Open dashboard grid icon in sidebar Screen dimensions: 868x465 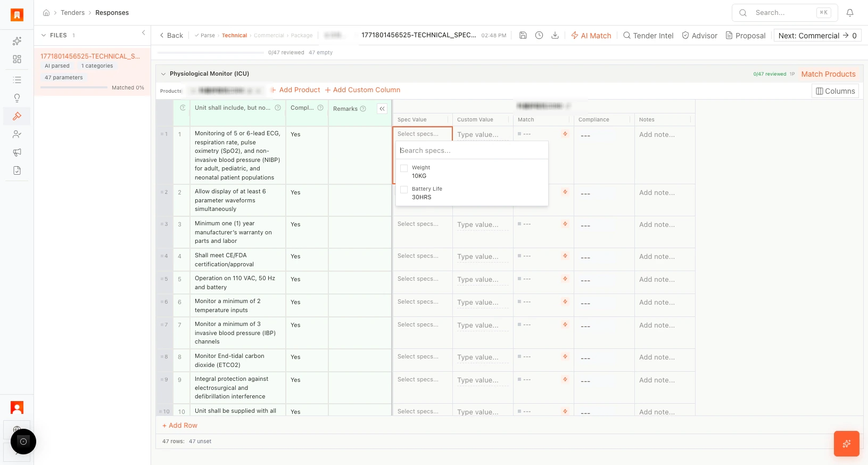pos(17,59)
